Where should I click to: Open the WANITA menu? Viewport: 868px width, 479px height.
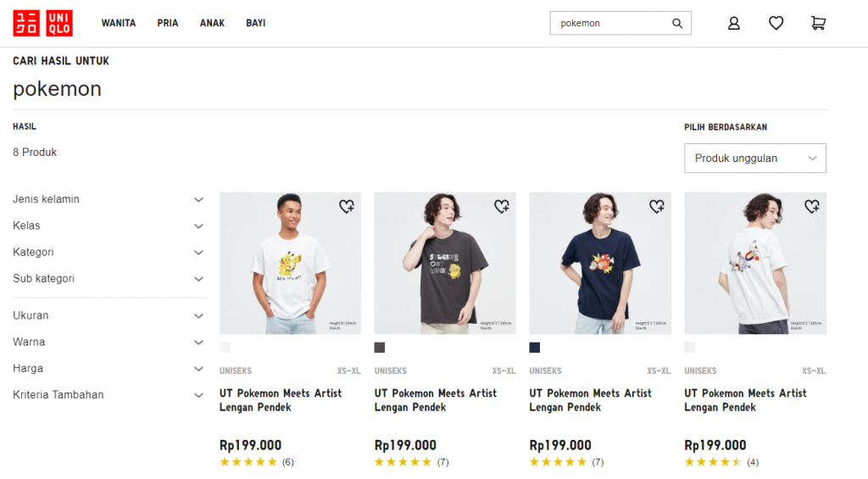(x=119, y=24)
